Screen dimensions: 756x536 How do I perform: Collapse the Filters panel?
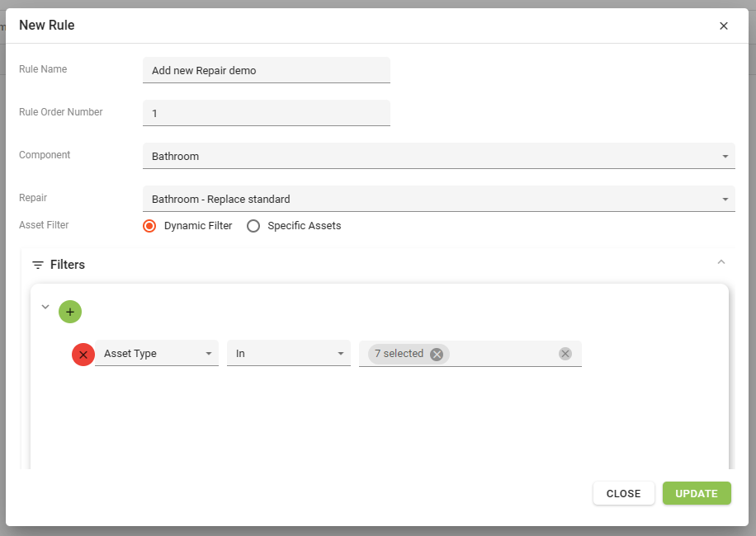pos(721,262)
